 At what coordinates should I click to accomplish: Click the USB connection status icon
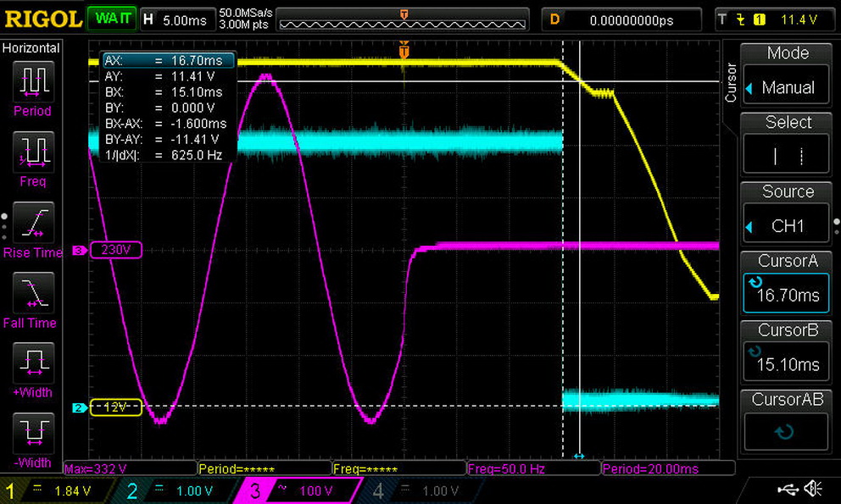pyautogui.click(x=788, y=489)
